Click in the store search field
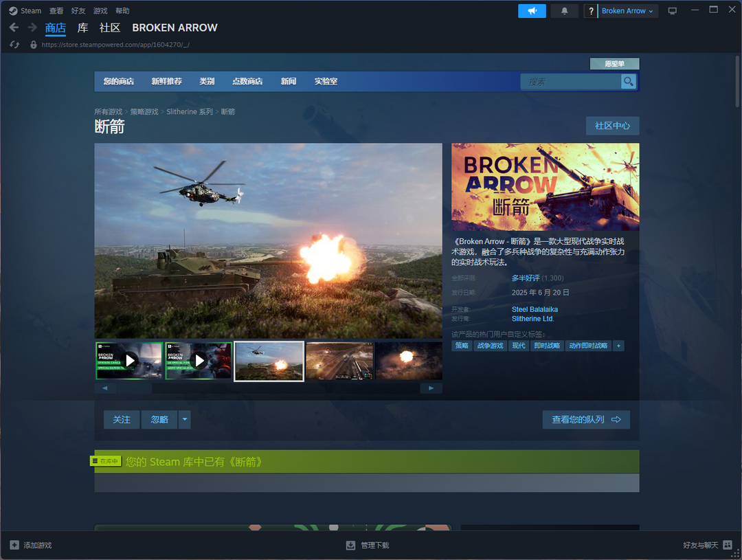 pyautogui.click(x=570, y=82)
